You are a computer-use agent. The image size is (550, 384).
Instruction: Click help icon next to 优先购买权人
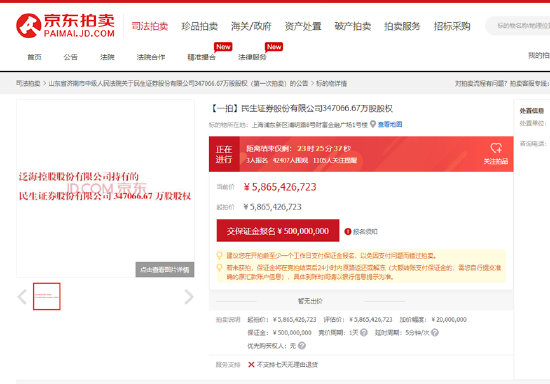pos(302,346)
